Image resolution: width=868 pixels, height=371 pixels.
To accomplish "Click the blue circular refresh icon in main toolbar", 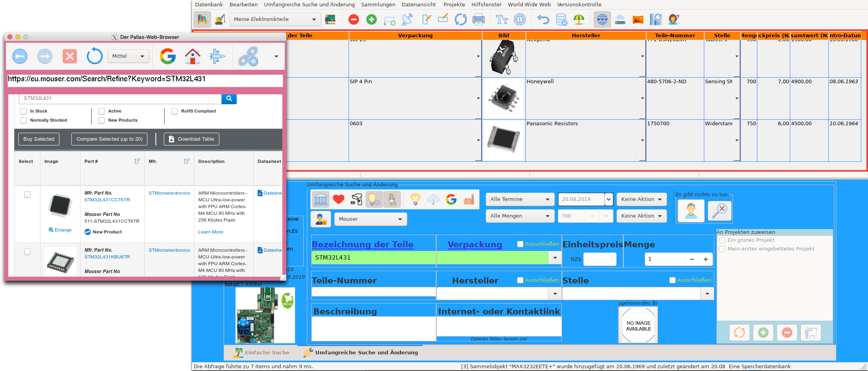I will click(460, 20).
